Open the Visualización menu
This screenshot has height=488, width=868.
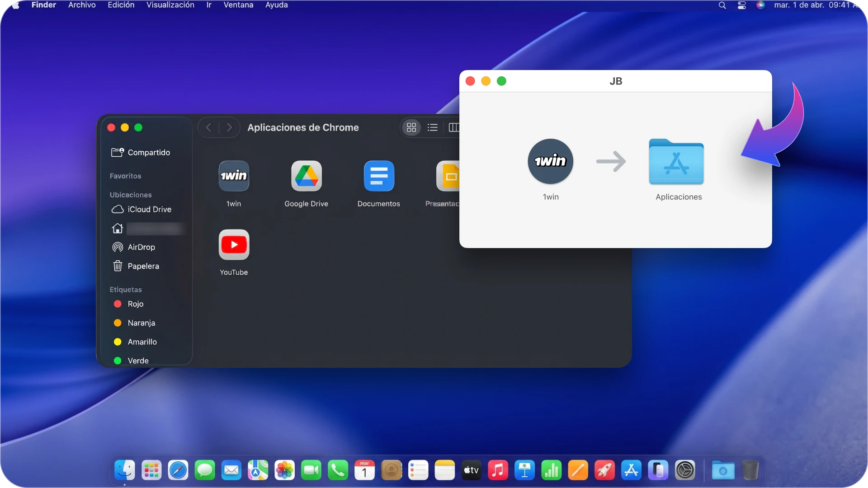(x=170, y=5)
